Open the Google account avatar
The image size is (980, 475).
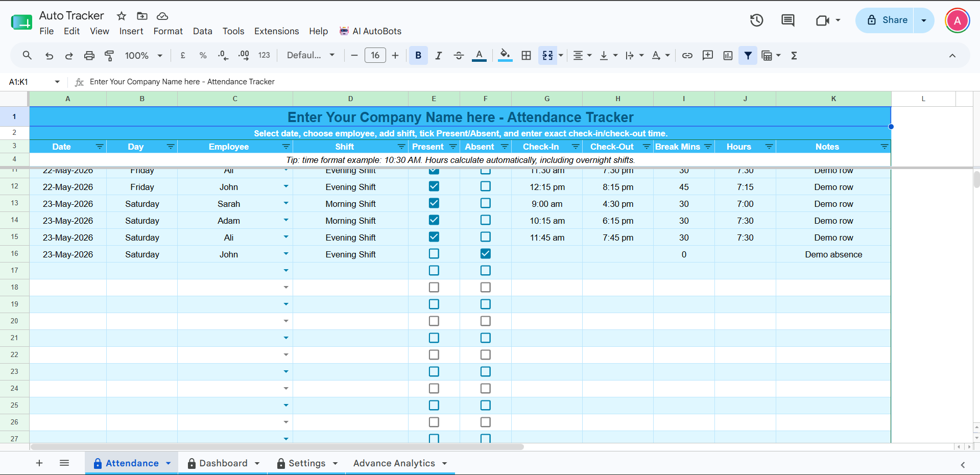pos(958,21)
